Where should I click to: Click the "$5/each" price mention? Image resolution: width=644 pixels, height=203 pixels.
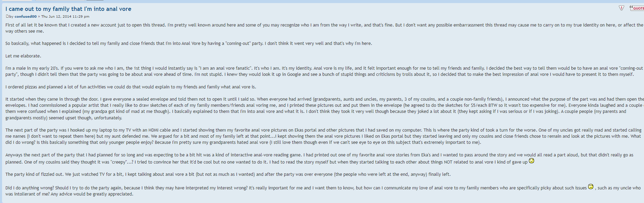[479, 105]
